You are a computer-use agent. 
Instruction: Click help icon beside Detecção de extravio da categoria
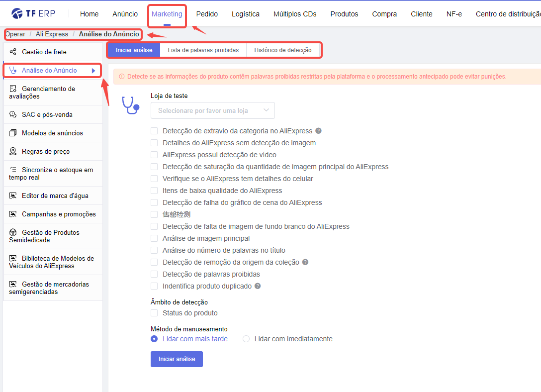[318, 131]
